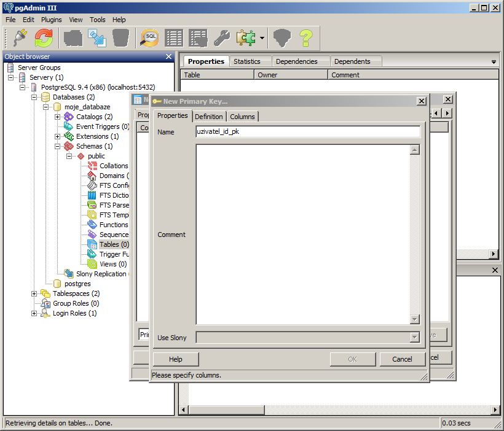Click the maintenance wrench icon
The image size is (504, 431).
(222, 38)
